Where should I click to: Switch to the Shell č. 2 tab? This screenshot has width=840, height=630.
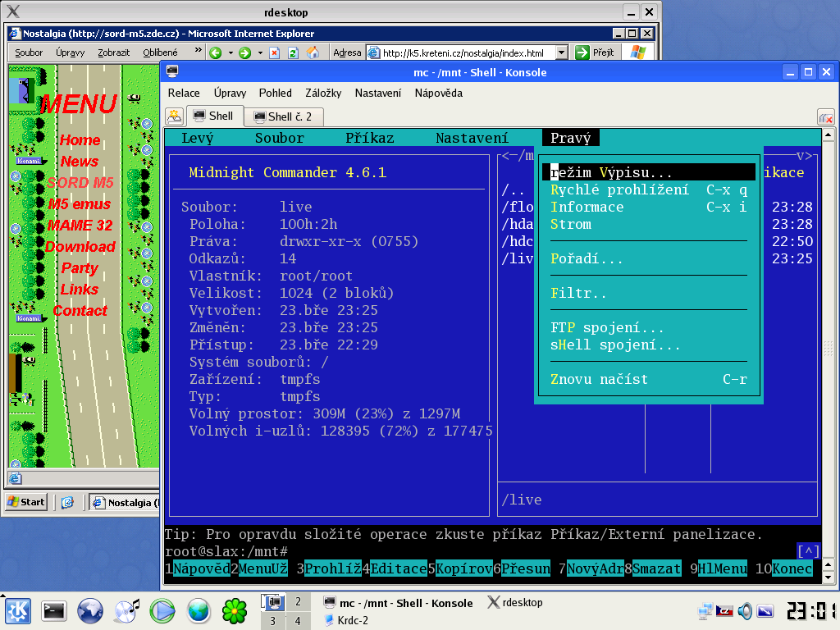pos(283,116)
